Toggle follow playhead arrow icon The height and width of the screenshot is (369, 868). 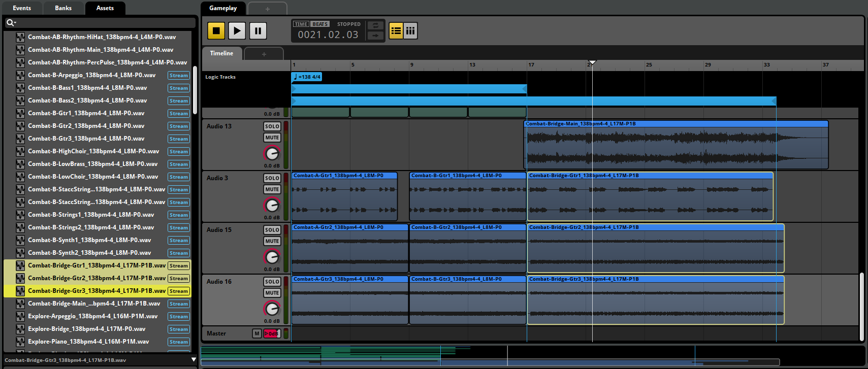tap(375, 36)
